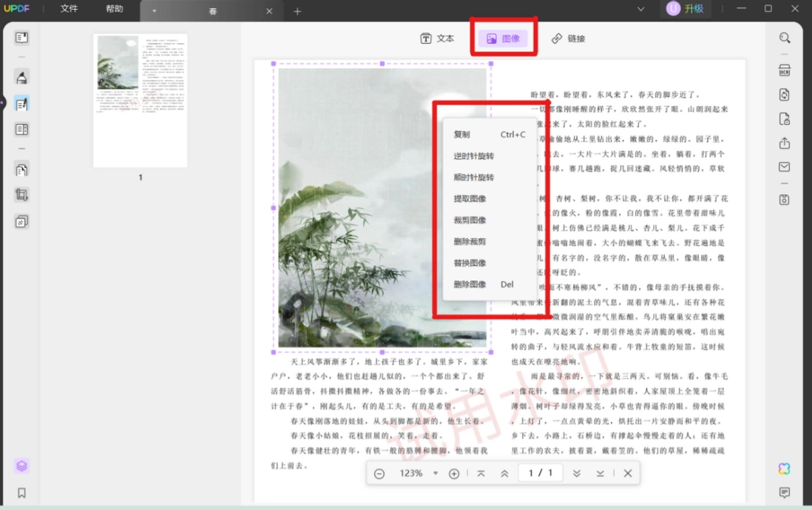
Task: Send file by email icon
Action: coord(785,167)
